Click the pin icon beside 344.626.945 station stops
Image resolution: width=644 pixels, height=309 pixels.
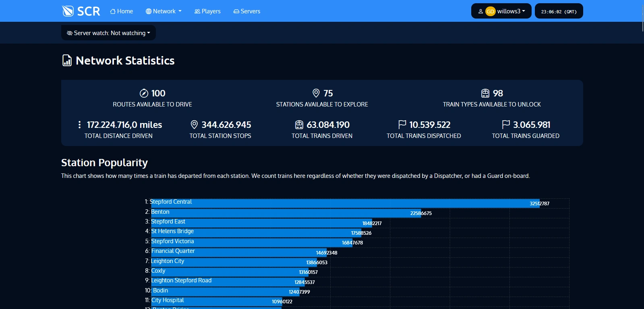click(x=194, y=125)
